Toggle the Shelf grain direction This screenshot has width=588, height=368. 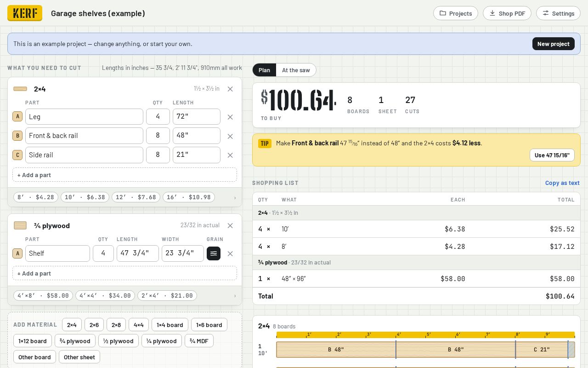tap(214, 253)
